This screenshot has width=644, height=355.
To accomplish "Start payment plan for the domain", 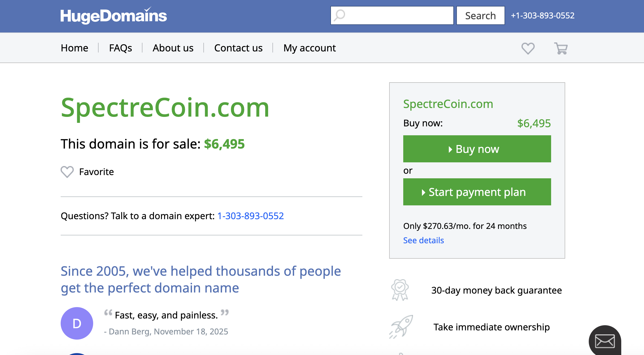I will tap(477, 192).
